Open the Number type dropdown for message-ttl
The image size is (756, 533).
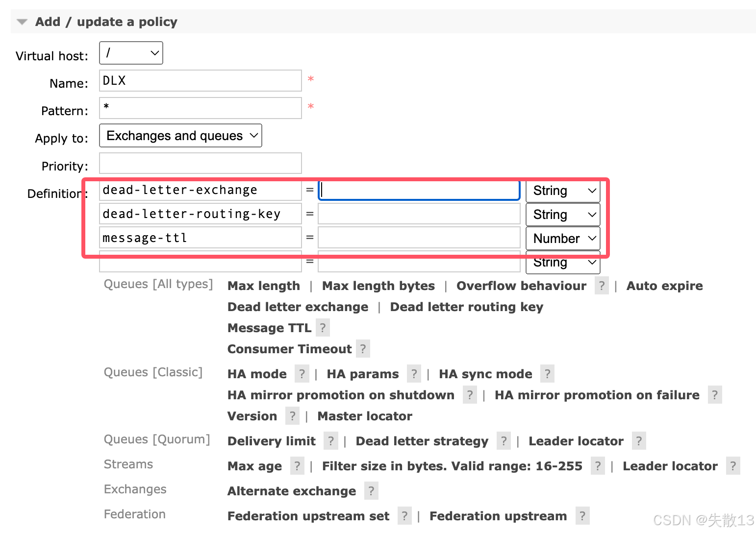pyautogui.click(x=563, y=239)
